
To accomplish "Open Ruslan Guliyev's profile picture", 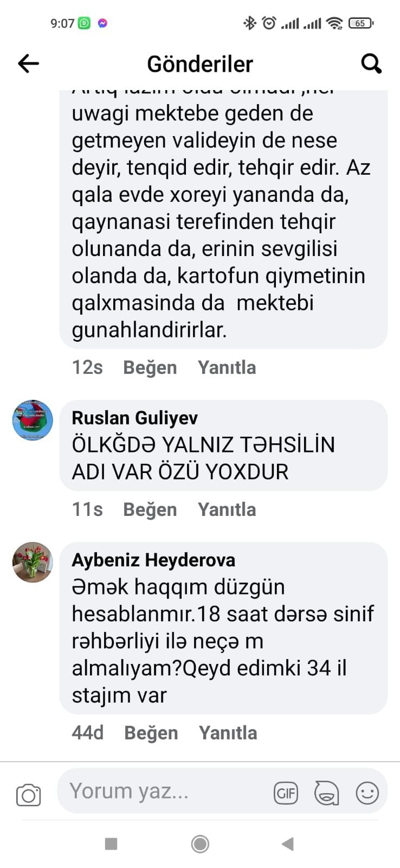I will [33, 420].
